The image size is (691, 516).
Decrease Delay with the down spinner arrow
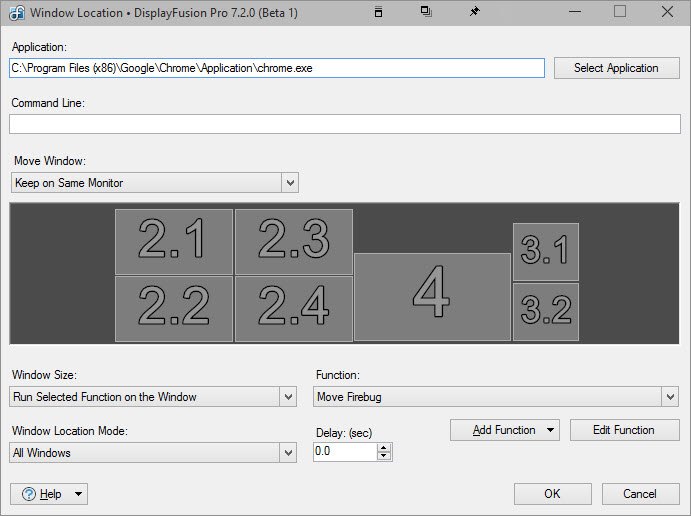click(384, 457)
